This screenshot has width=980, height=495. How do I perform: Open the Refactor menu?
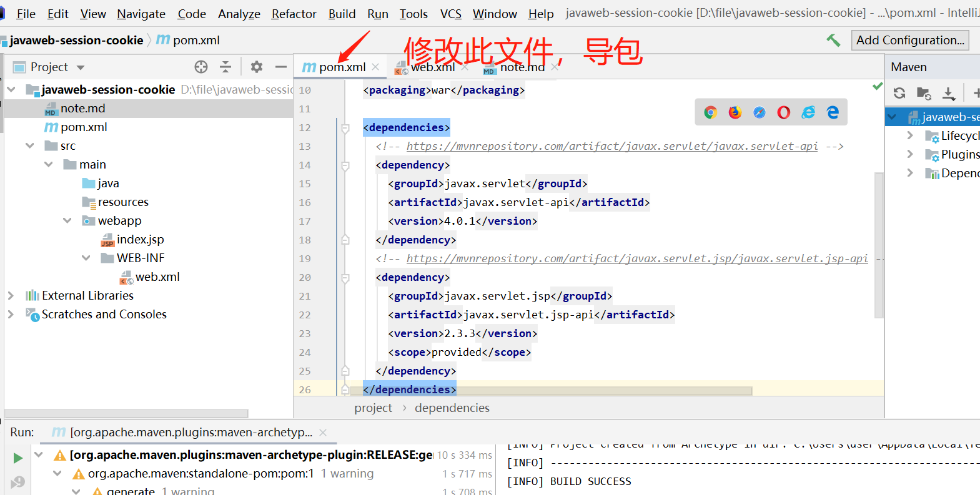click(294, 14)
